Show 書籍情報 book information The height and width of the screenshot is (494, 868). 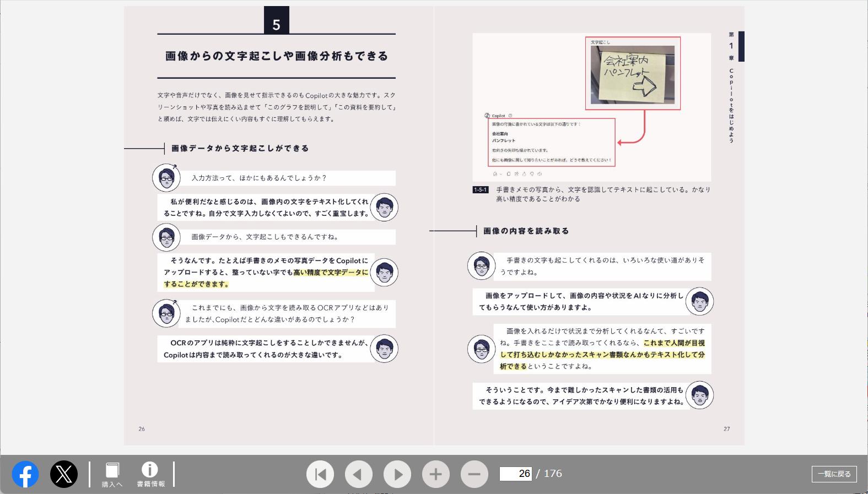click(150, 475)
